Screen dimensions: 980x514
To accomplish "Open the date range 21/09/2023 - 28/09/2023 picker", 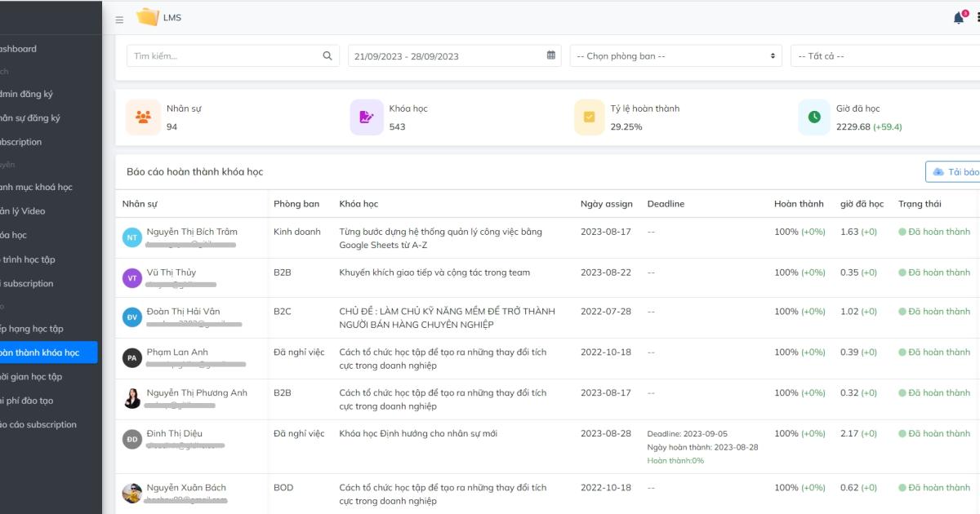I will (441, 55).
